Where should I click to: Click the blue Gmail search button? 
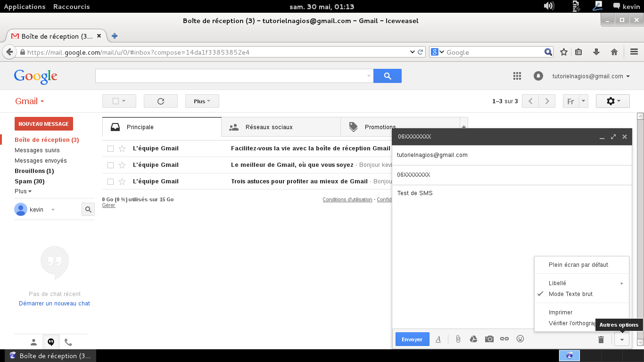[x=388, y=76]
